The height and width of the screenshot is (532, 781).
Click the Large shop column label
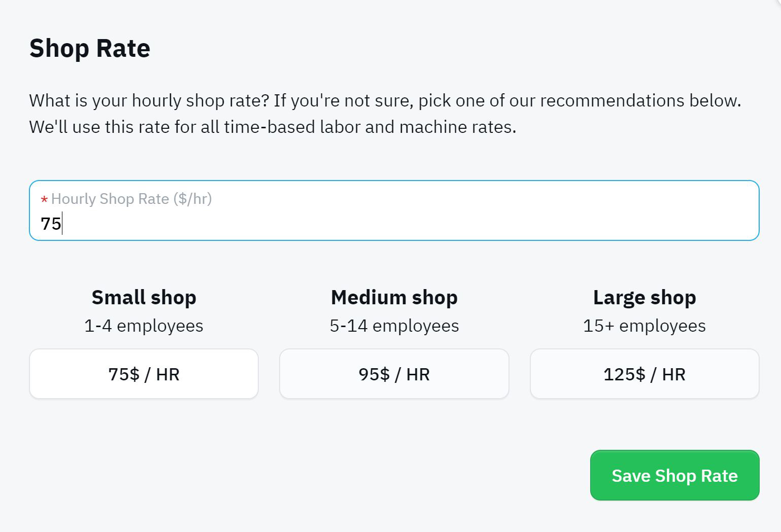pyautogui.click(x=644, y=297)
